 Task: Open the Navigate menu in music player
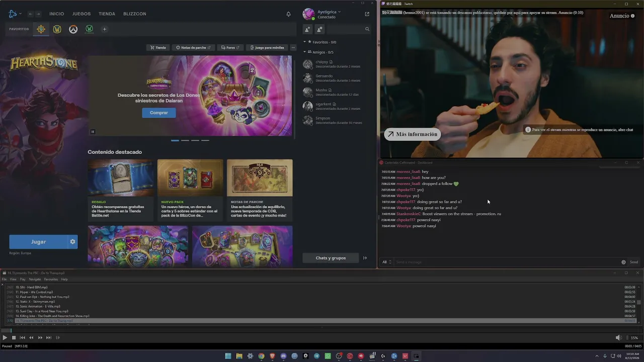(x=35, y=279)
